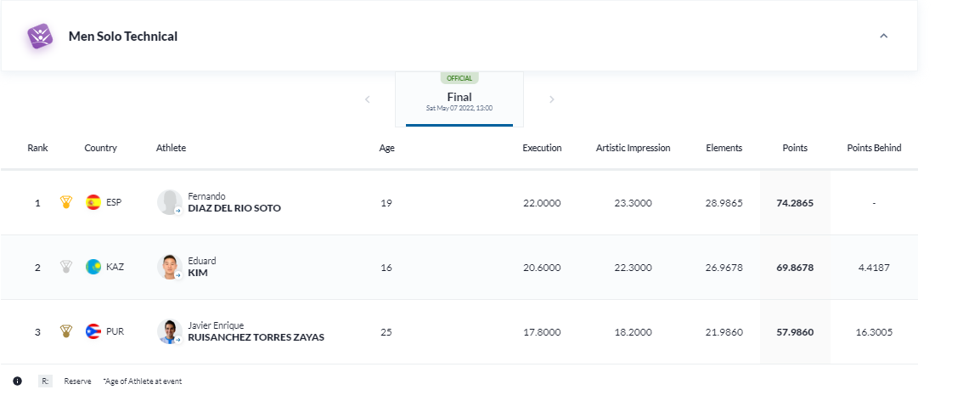Click the Puerto Rico flag icon
Screen dimensions: 980x401
coord(93,332)
